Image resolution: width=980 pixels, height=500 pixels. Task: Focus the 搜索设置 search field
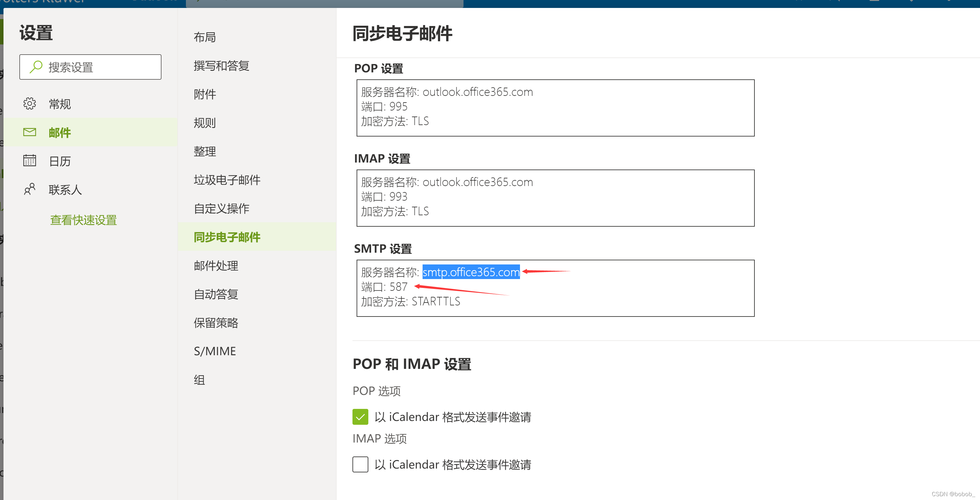[x=99, y=67]
